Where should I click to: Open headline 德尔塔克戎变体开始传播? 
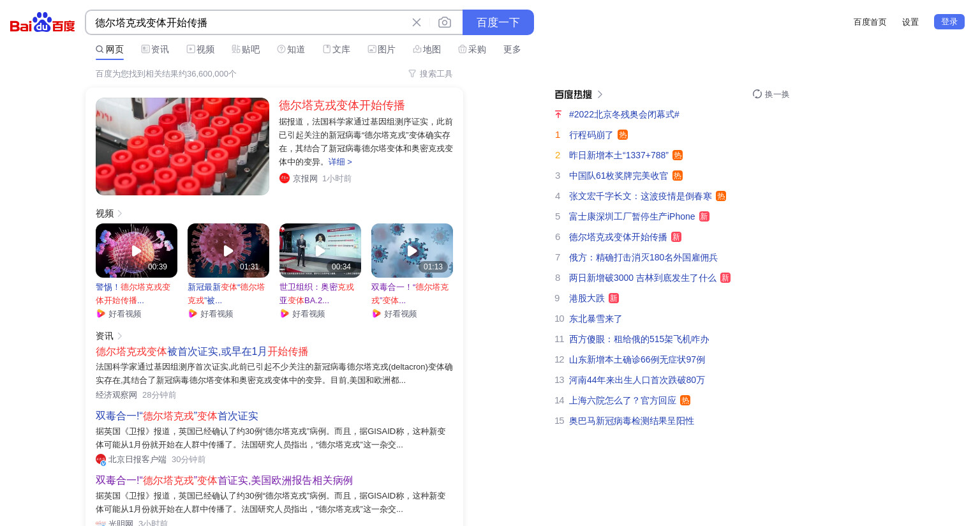pyautogui.click(x=342, y=105)
